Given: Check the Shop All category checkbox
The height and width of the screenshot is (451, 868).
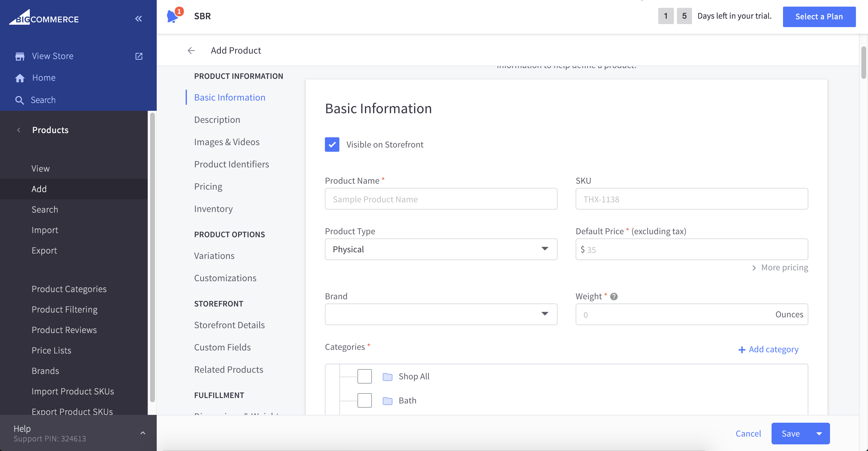Looking at the screenshot, I should click(x=365, y=376).
